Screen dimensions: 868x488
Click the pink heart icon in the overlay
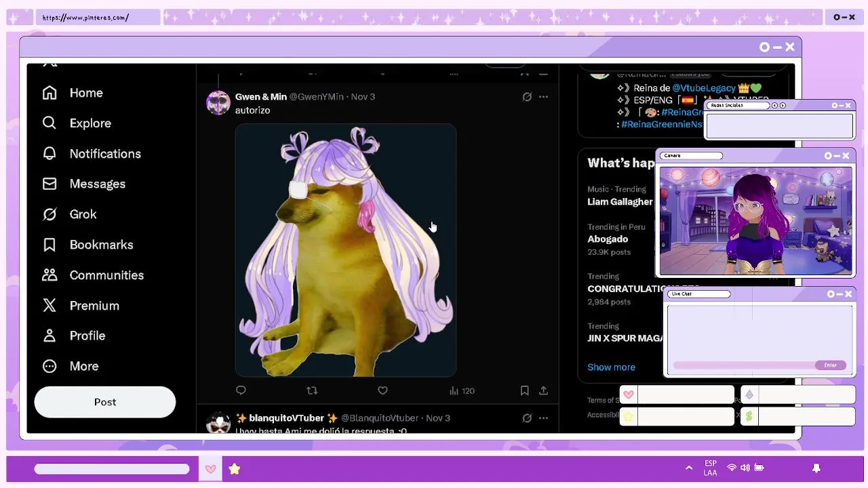tap(629, 394)
